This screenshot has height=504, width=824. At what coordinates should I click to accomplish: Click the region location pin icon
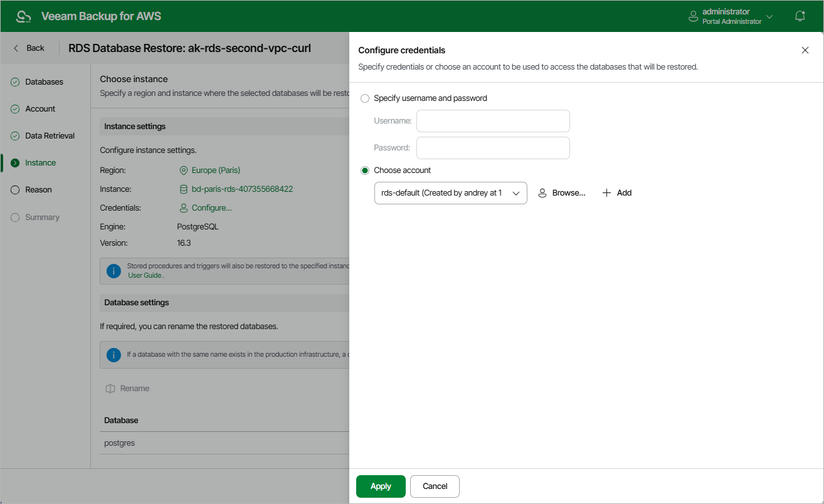point(184,171)
